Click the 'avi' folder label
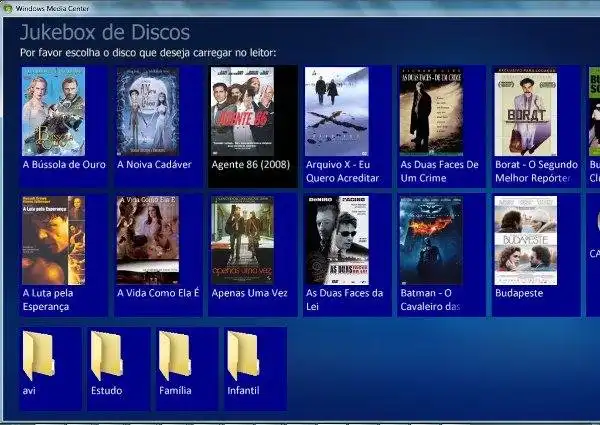 tap(29, 391)
